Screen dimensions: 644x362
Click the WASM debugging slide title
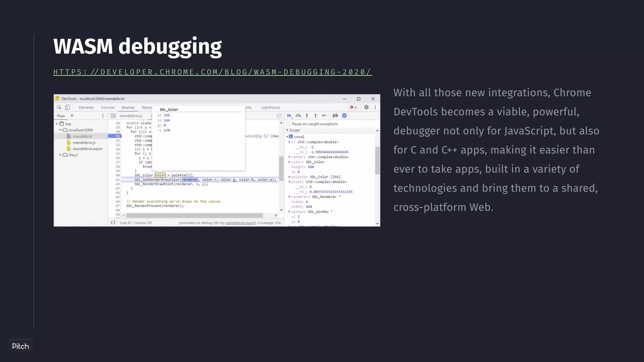pyautogui.click(x=137, y=47)
